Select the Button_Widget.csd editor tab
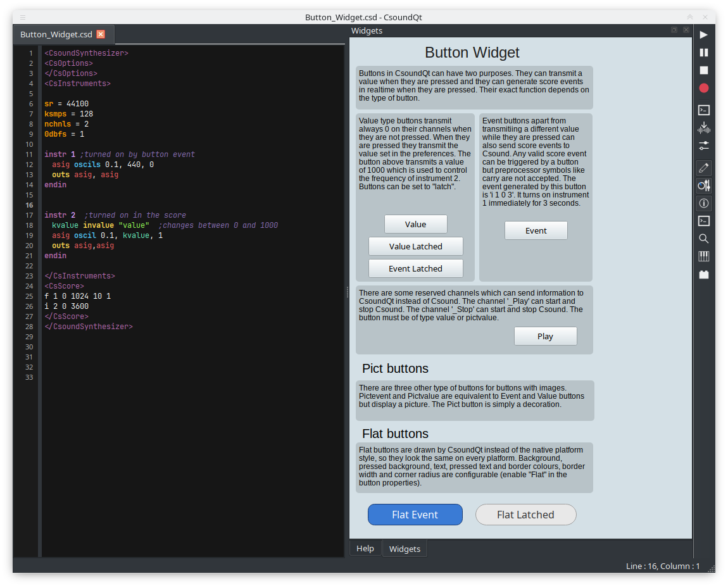The height and width of the screenshot is (588, 728). [x=63, y=35]
